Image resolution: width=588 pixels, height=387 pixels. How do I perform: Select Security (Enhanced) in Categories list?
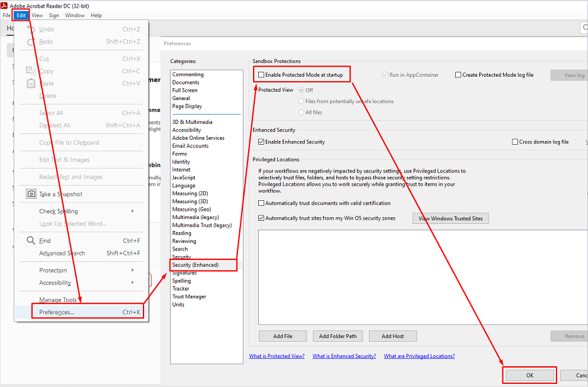[196, 265]
